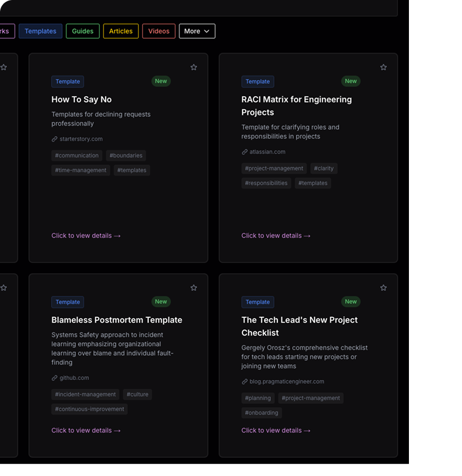This screenshot has height=476, width=462.
Task: Filter resources by Templates
Action: (x=41, y=31)
